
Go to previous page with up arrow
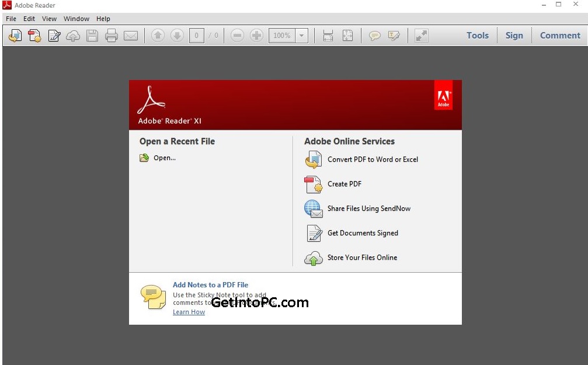[x=158, y=36]
